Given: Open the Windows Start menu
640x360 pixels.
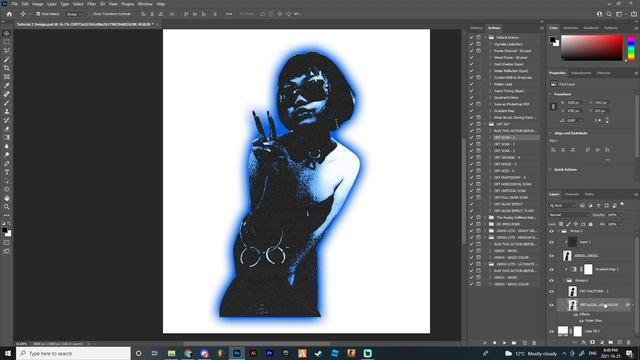Looking at the screenshot, I should (x=8, y=353).
